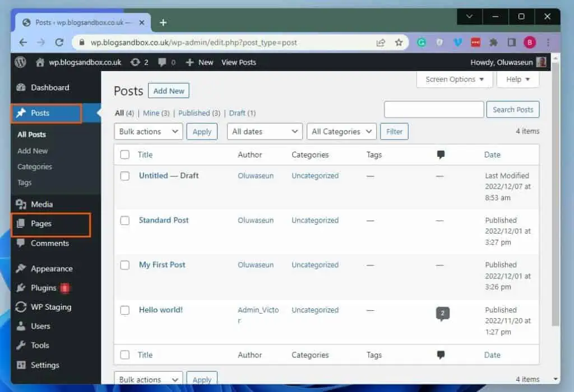Viewport: 574px width, 392px height.
Task: Open the Plugins section showing update badge
Action: 39,288
